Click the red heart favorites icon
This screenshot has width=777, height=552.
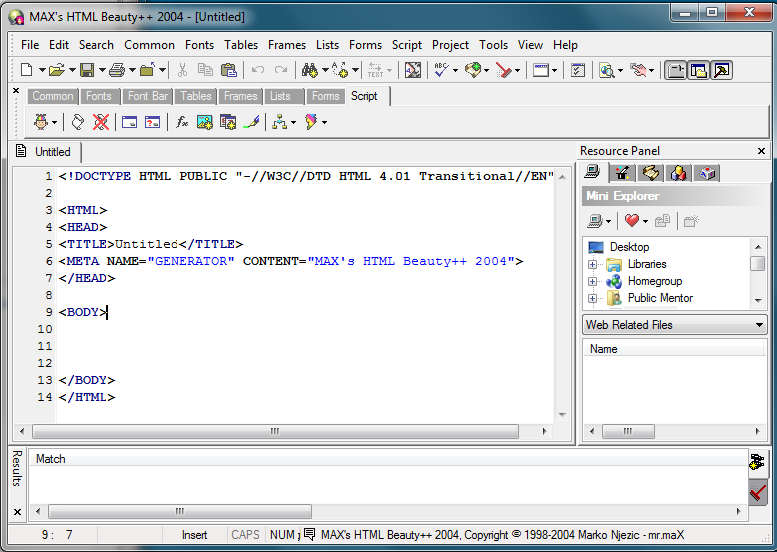[x=631, y=221]
